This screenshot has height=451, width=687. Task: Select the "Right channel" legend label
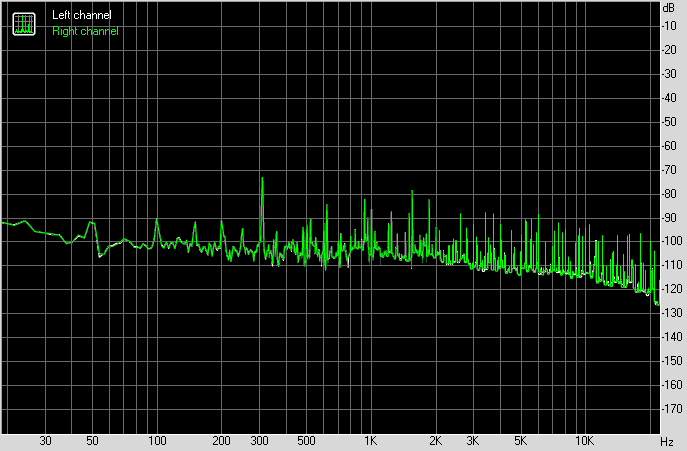coord(85,31)
